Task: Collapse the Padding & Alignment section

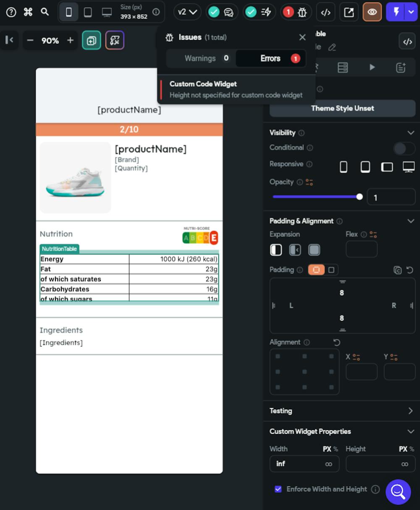Action: click(x=411, y=221)
